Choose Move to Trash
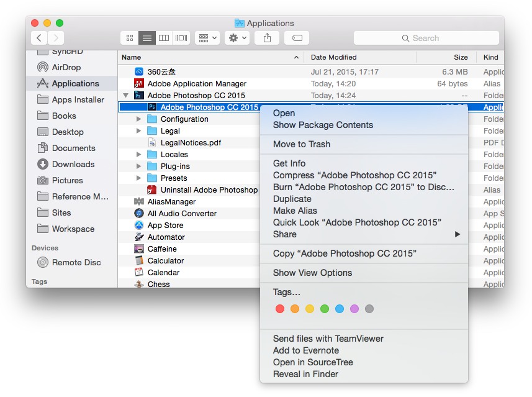532x397 pixels. pos(364,144)
